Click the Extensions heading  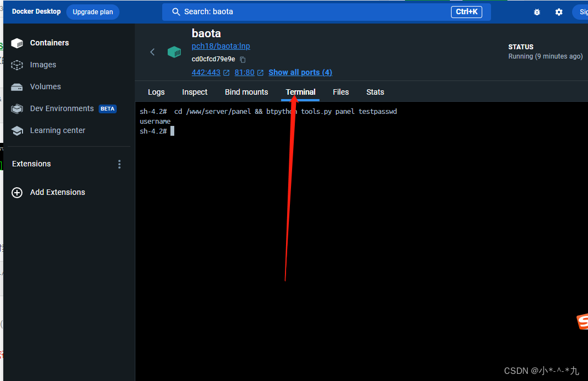point(31,164)
